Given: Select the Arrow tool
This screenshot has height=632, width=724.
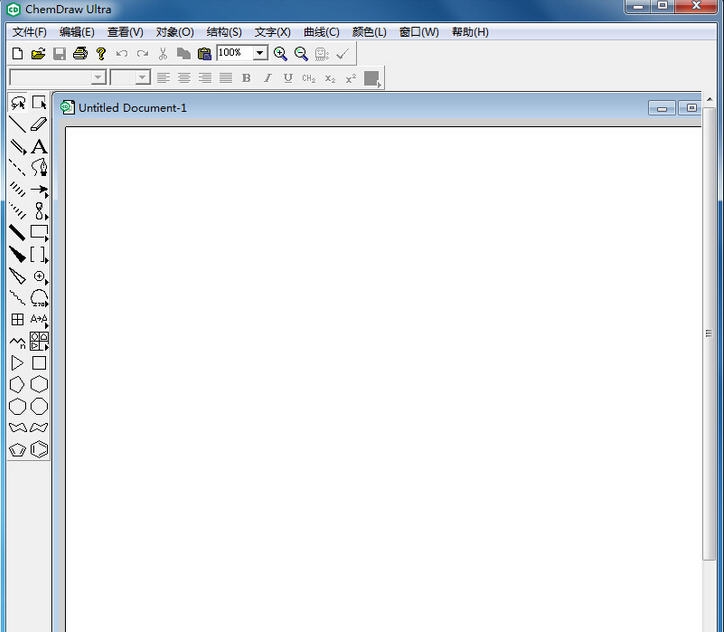Looking at the screenshot, I should point(39,189).
